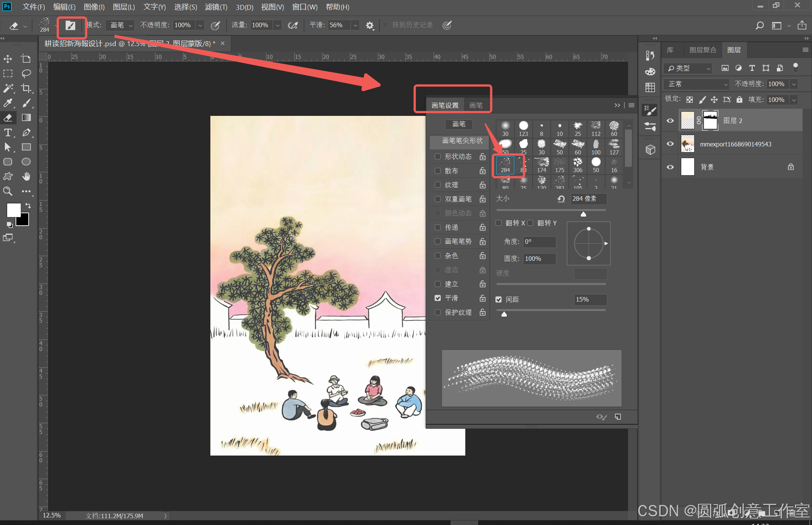Select the Lasso tool
The width and height of the screenshot is (812, 525).
(26, 73)
